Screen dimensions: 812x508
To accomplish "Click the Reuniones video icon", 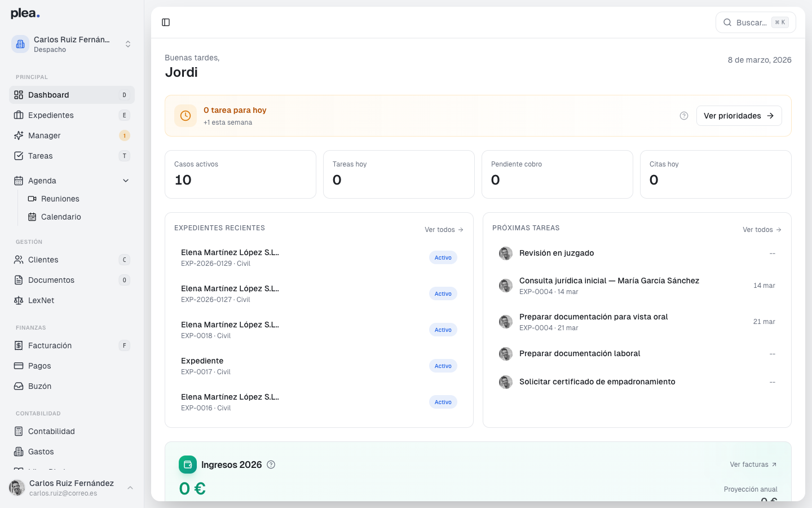I will [32, 199].
